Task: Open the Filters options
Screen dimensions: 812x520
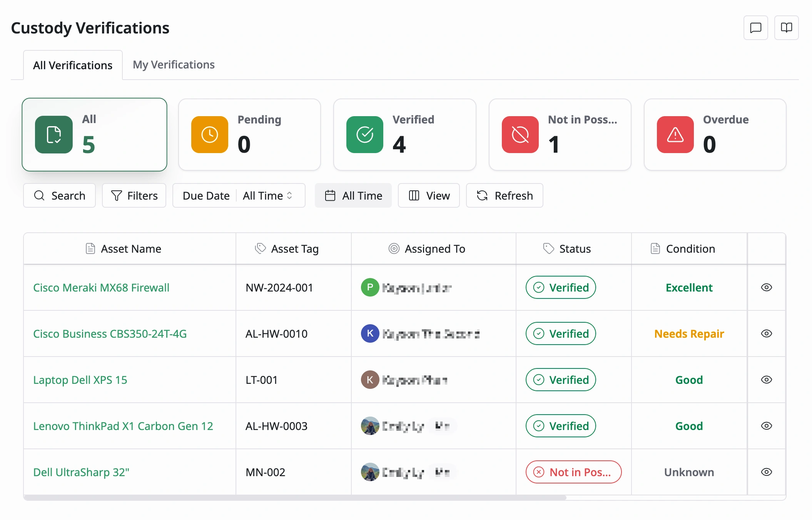Action: pos(134,195)
